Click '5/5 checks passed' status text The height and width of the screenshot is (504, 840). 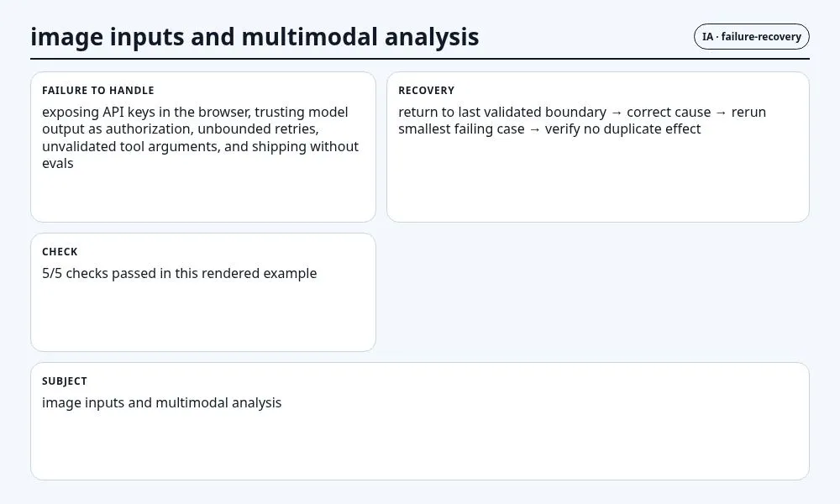click(x=99, y=273)
